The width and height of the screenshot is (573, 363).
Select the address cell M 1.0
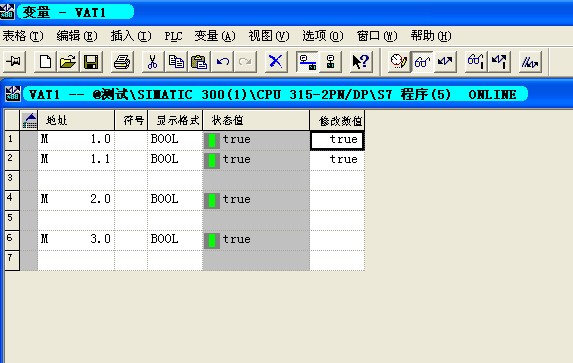[76, 140]
